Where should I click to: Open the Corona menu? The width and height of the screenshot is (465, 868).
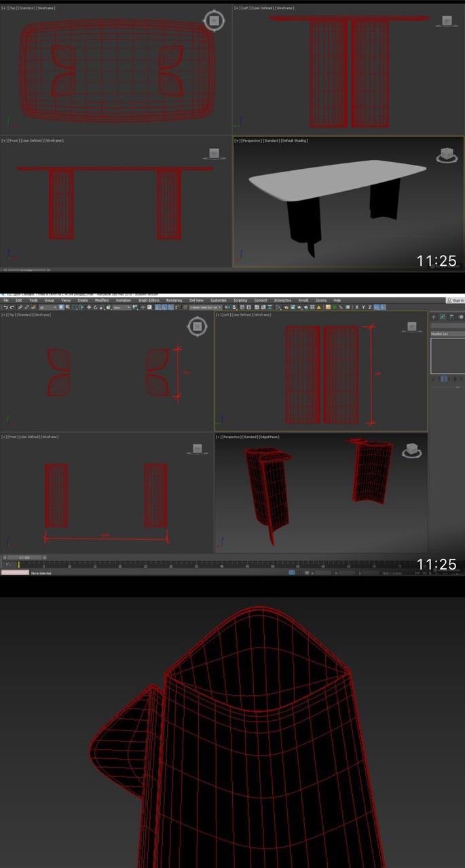pyautogui.click(x=321, y=300)
